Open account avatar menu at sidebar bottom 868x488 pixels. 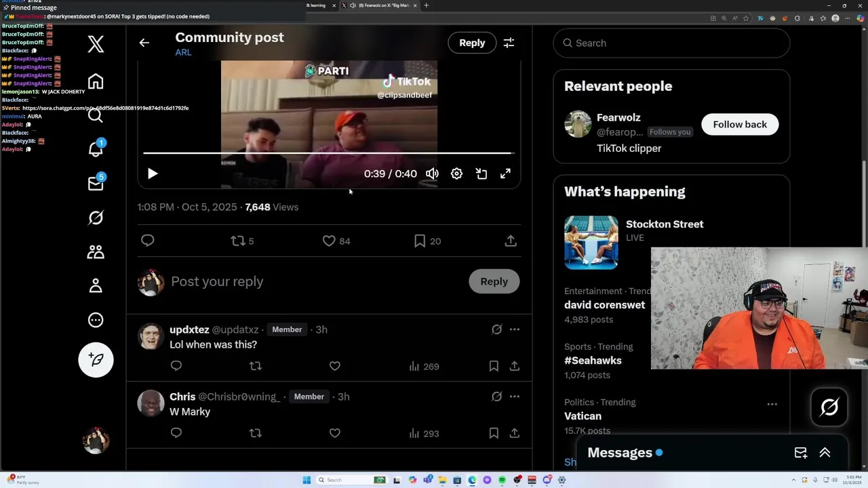pyautogui.click(x=96, y=441)
